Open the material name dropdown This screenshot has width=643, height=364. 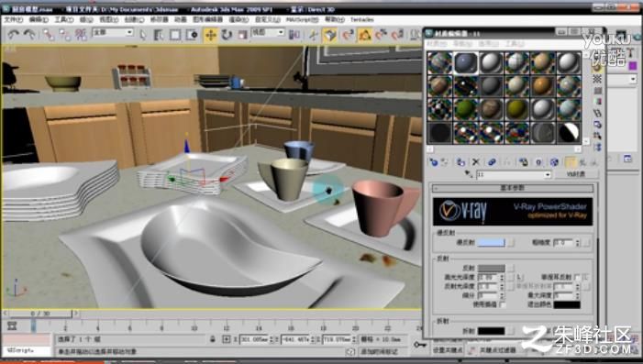pyautogui.click(x=513, y=174)
